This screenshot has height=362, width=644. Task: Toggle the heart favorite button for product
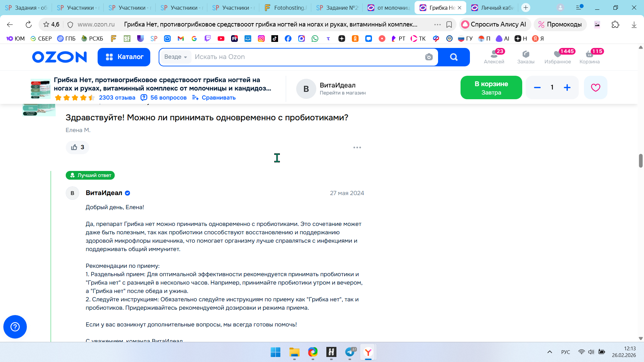coord(595,87)
